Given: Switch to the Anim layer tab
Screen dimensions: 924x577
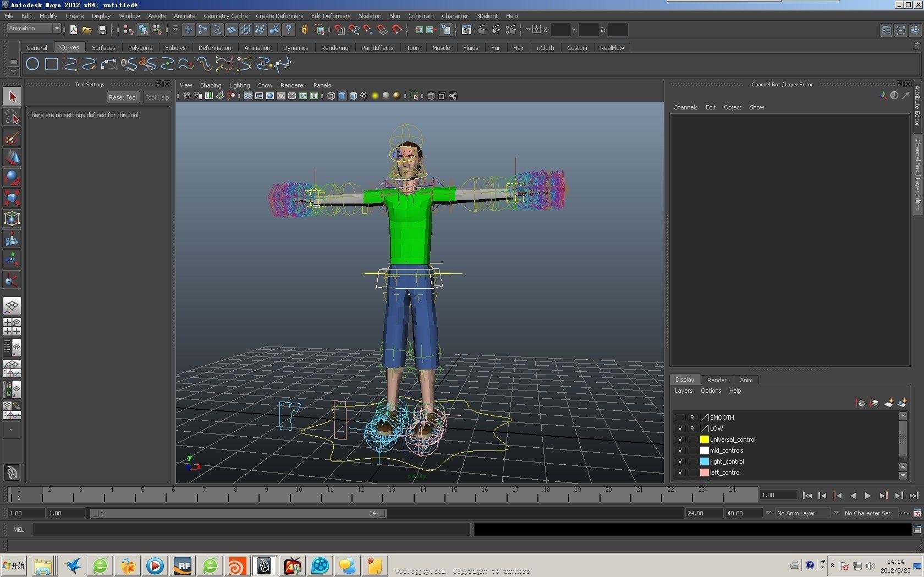Looking at the screenshot, I should (746, 380).
